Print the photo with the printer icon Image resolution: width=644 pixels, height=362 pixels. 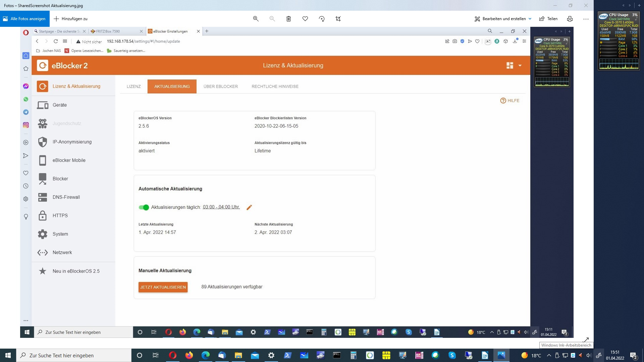point(570,19)
